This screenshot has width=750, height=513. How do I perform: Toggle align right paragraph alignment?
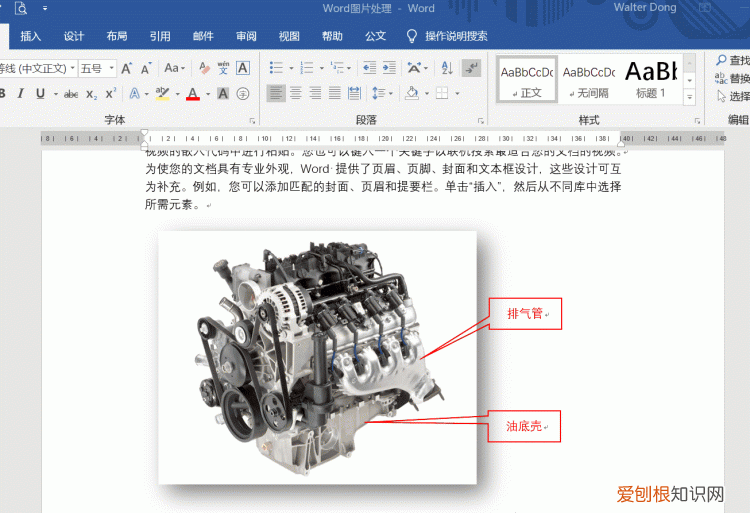click(315, 93)
